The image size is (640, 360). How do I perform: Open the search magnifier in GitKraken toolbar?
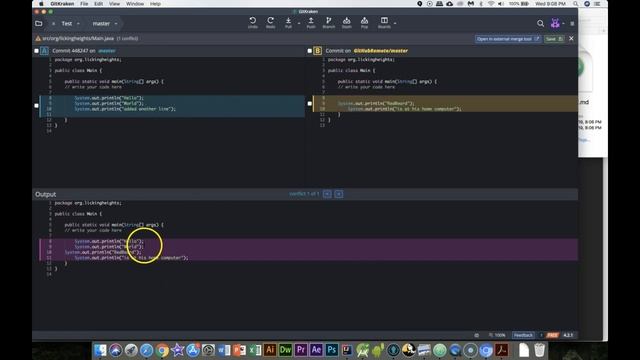pos(540,24)
